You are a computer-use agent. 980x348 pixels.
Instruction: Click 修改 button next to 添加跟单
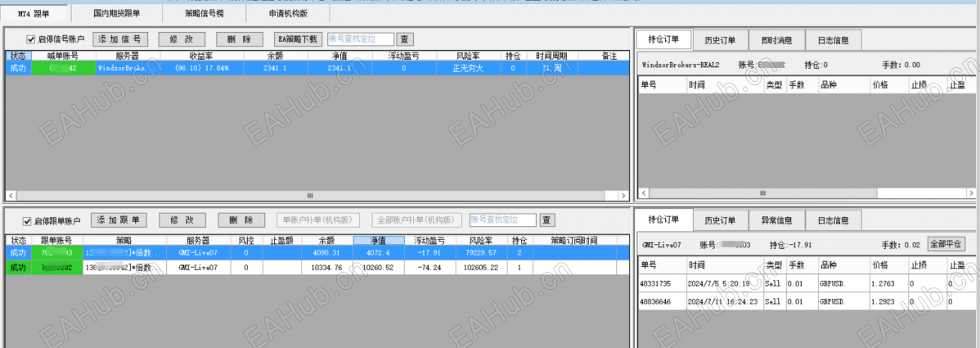pyautogui.click(x=182, y=220)
